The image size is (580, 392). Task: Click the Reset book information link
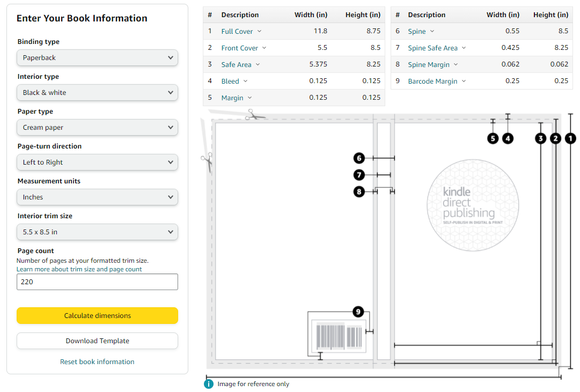click(x=97, y=361)
